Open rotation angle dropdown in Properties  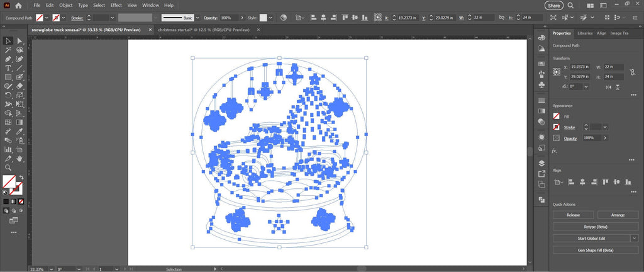(x=586, y=87)
